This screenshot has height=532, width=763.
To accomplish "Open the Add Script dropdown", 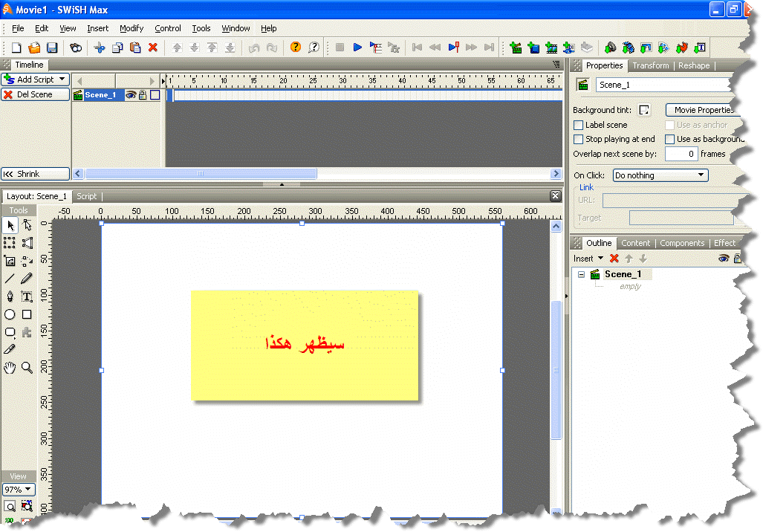I will (x=35, y=80).
